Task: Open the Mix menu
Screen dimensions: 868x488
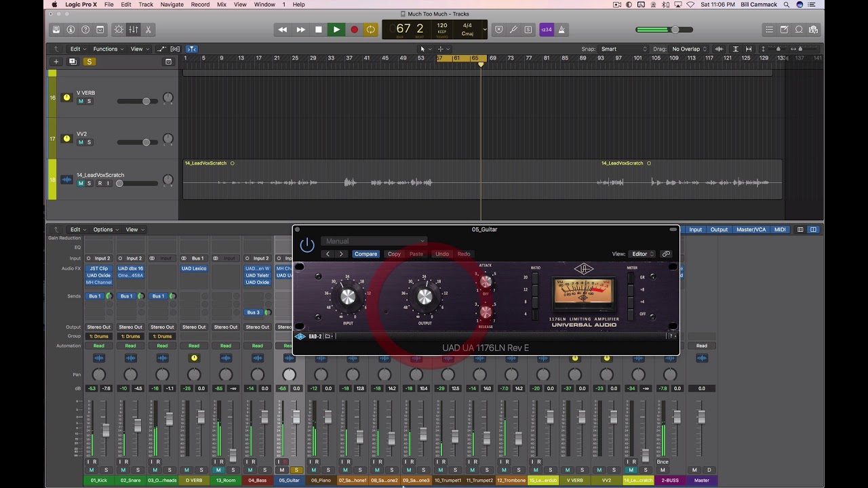Action: pos(222,5)
